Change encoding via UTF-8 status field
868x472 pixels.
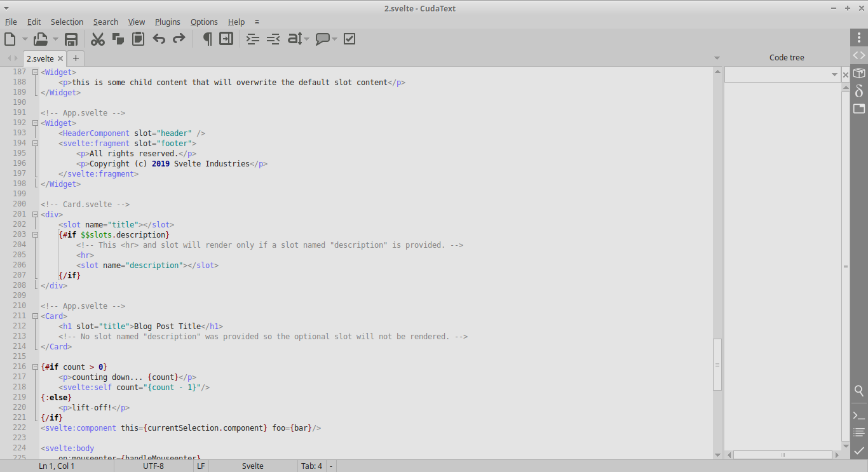[x=153, y=466]
